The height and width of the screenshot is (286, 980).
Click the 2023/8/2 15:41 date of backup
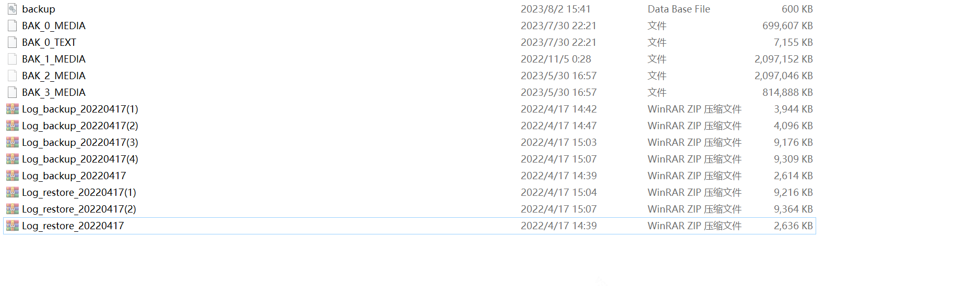coord(556,9)
